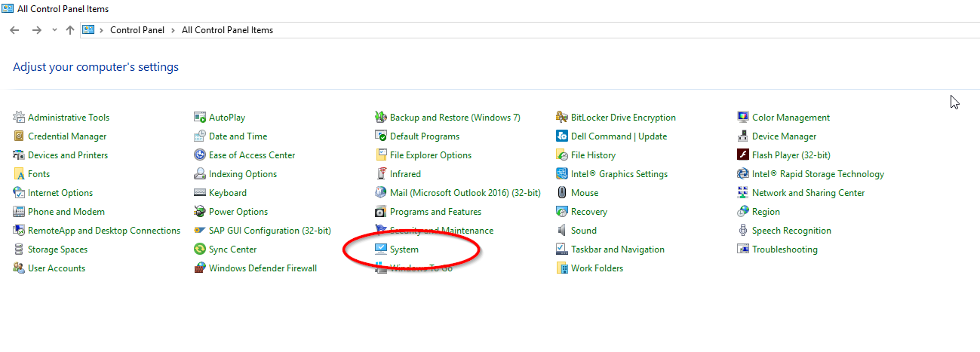Click the address bar Control Panel icon

[x=88, y=30]
